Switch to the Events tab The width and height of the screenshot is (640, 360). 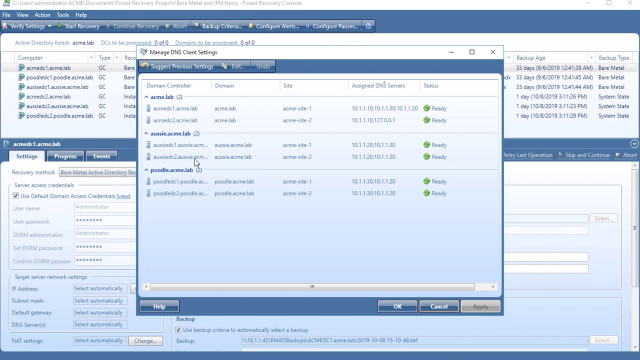[102, 156]
